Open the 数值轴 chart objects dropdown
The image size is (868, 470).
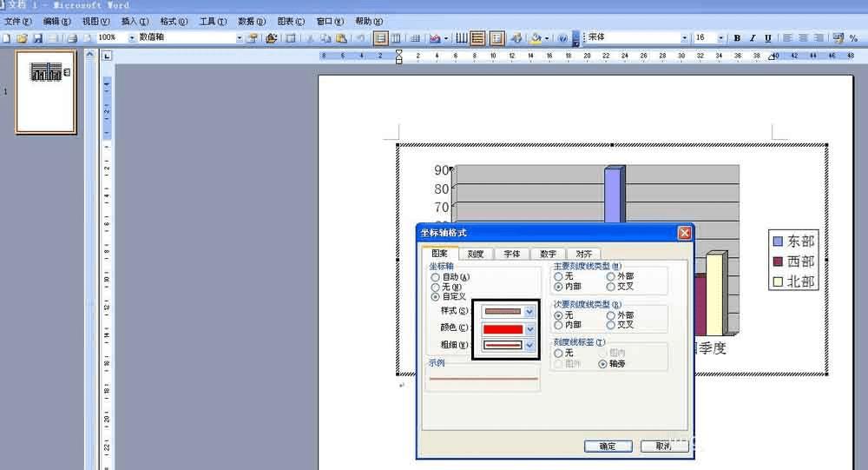click(x=240, y=37)
